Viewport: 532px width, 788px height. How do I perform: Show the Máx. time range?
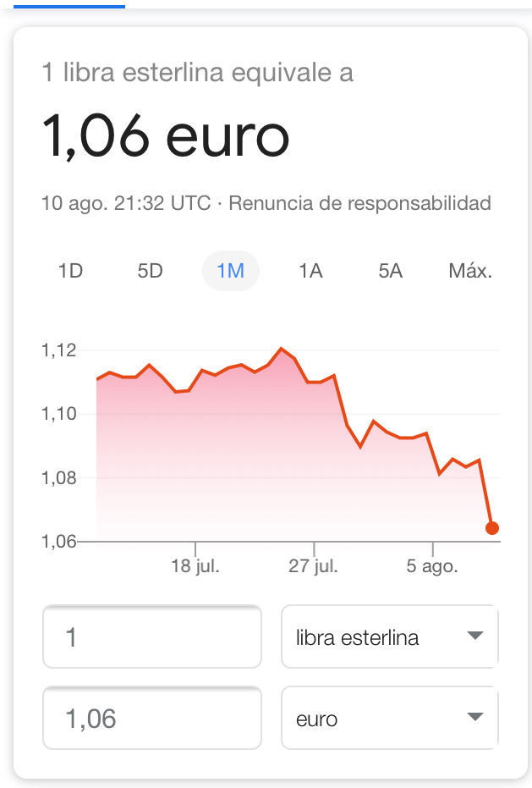coord(470,271)
